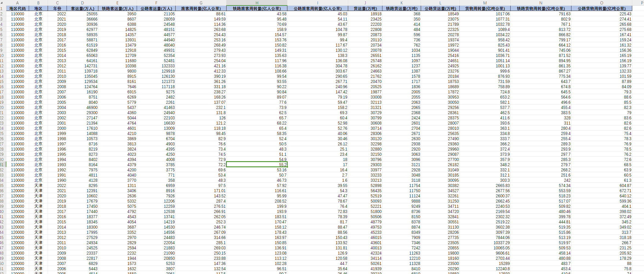This screenshot has height=274, width=644.
Task: Click the 公路客运量(万人) header cell
Action: point(156,8)
